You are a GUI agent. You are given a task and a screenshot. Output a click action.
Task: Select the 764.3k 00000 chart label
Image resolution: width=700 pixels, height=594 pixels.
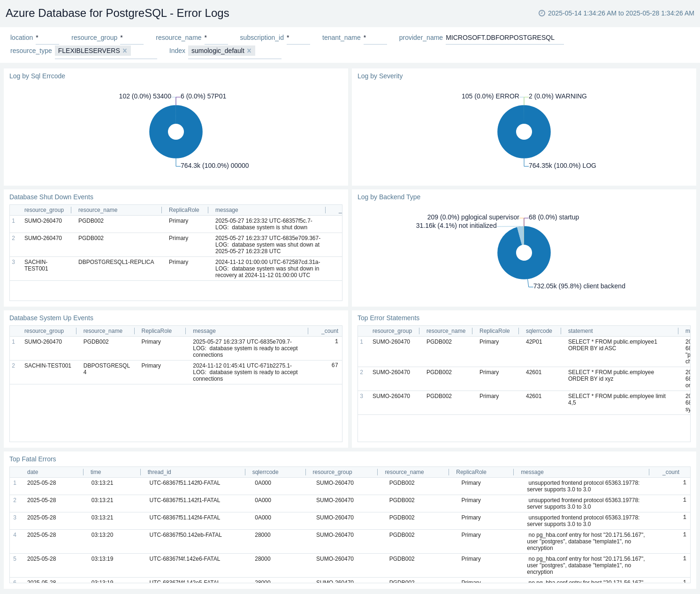[x=214, y=165]
